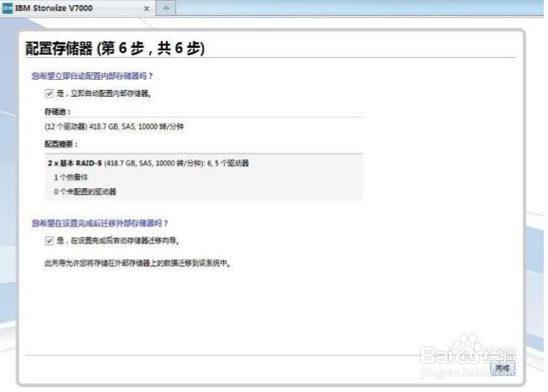Open a new browser tab with plus button
The width and height of the screenshot is (548, 392).
click(x=166, y=8)
